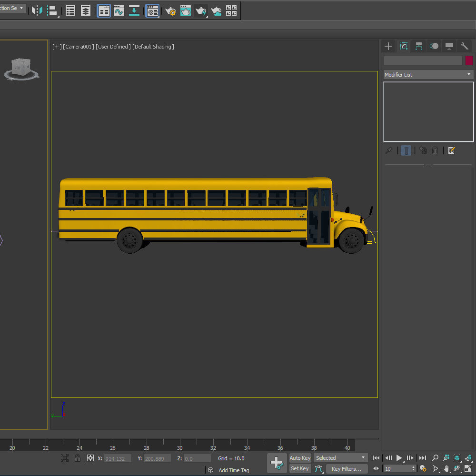Select the Pan View hand tool

tap(446, 469)
